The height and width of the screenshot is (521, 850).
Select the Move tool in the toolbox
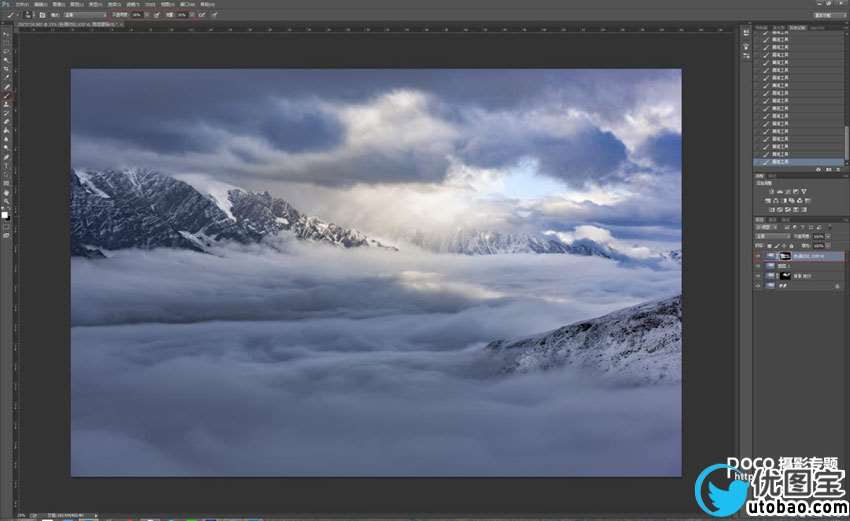[6, 33]
